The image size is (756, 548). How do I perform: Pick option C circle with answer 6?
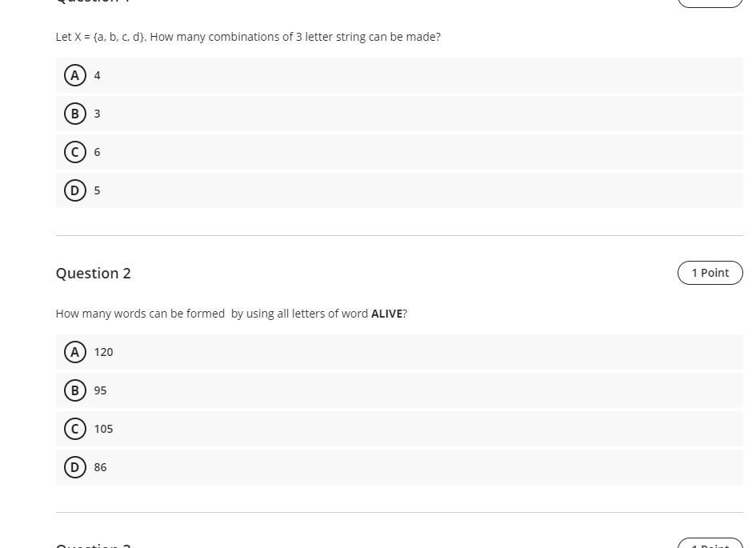(74, 152)
